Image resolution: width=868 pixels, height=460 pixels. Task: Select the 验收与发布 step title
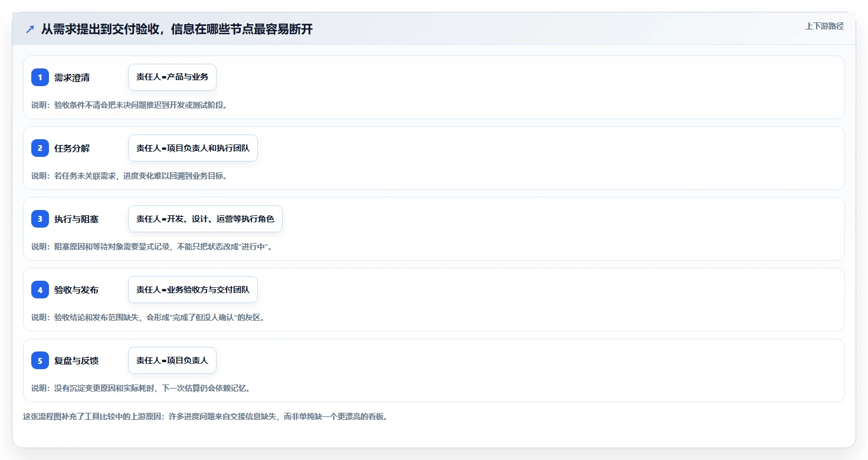pyautogui.click(x=77, y=290)
